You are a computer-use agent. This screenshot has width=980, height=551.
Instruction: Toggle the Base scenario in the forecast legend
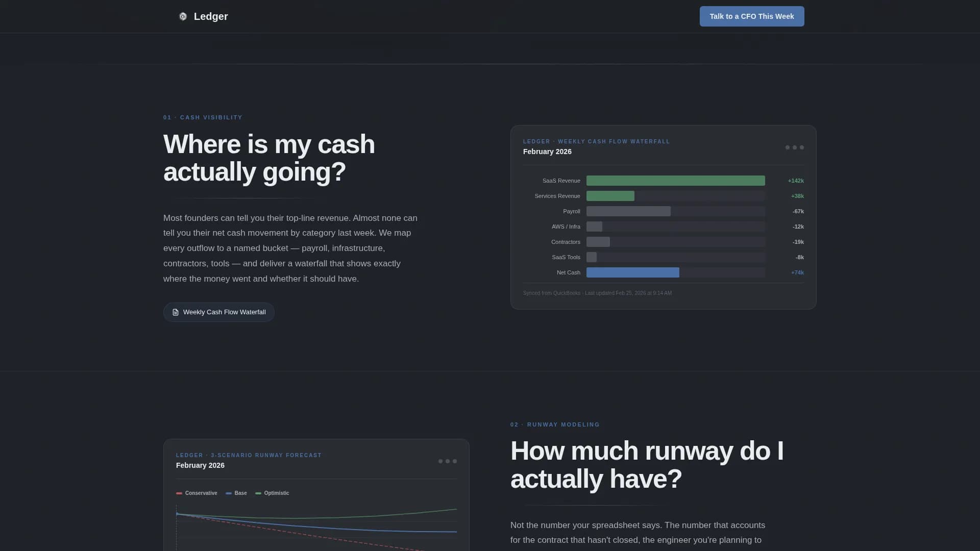pos(236,493)
